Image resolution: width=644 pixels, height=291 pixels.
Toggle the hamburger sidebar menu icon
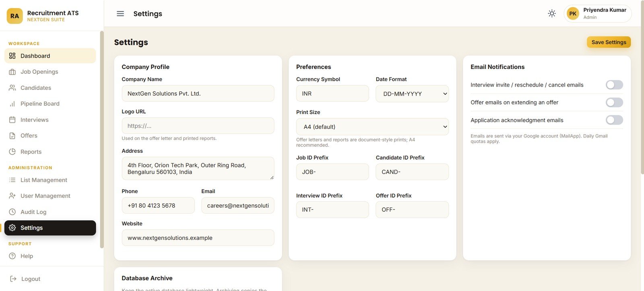pyautogui.click(x=120, y=14)
